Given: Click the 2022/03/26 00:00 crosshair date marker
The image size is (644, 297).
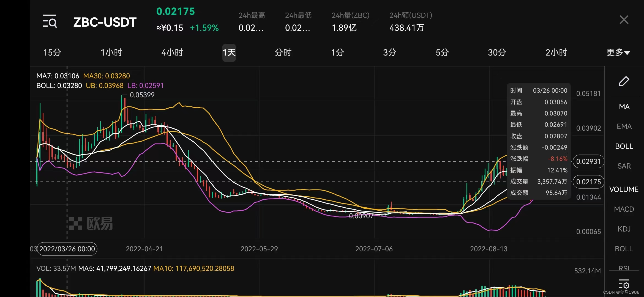Looking at the screenshot, I should click(x=67, y=249).
